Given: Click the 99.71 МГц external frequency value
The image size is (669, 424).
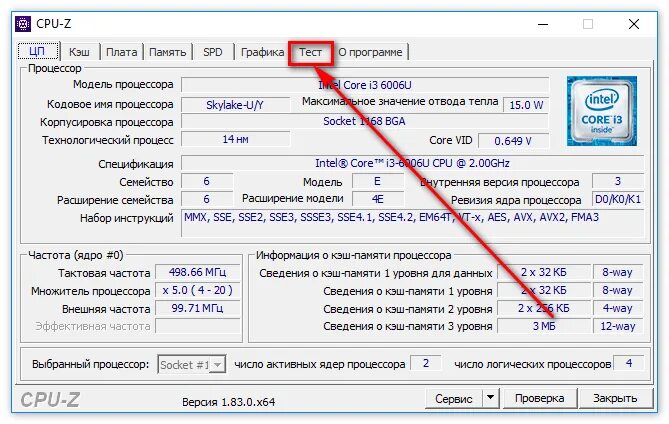Looking at the screenshot, I should click(x=198, y=308).
